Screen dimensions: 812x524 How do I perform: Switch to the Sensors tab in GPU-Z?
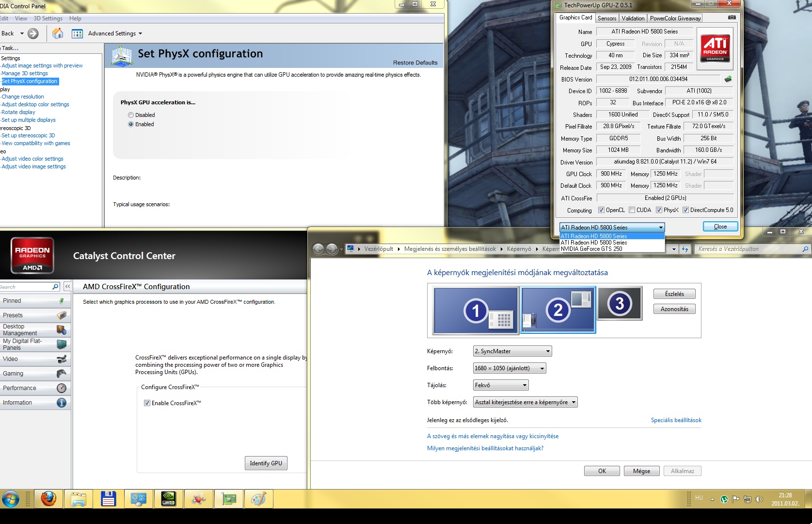607,18
